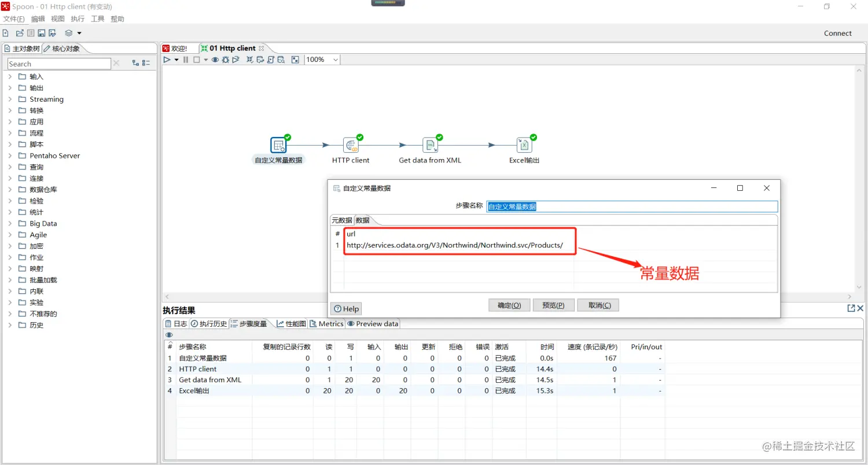This screenshot has height=465, width=868.
Task: Click the Save As toolbar icon
Action: pyautogui.click(x=52, y=33)
